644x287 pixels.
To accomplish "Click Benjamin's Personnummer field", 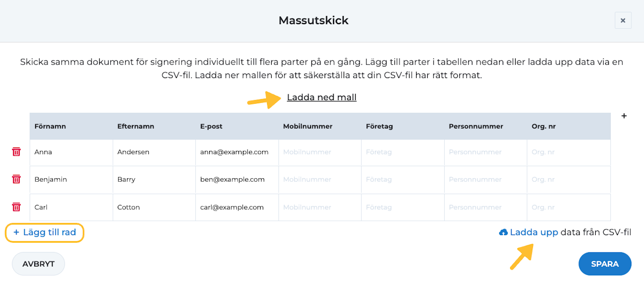I will [x=485, y=180].
